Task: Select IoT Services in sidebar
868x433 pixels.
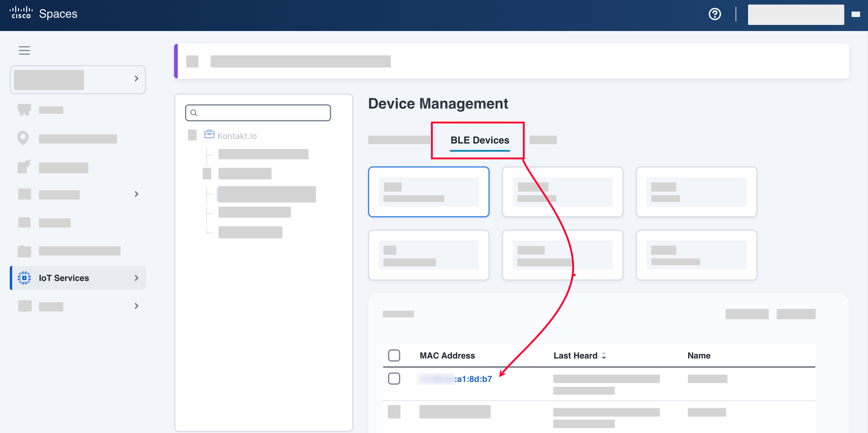Action: coord(78,278)
